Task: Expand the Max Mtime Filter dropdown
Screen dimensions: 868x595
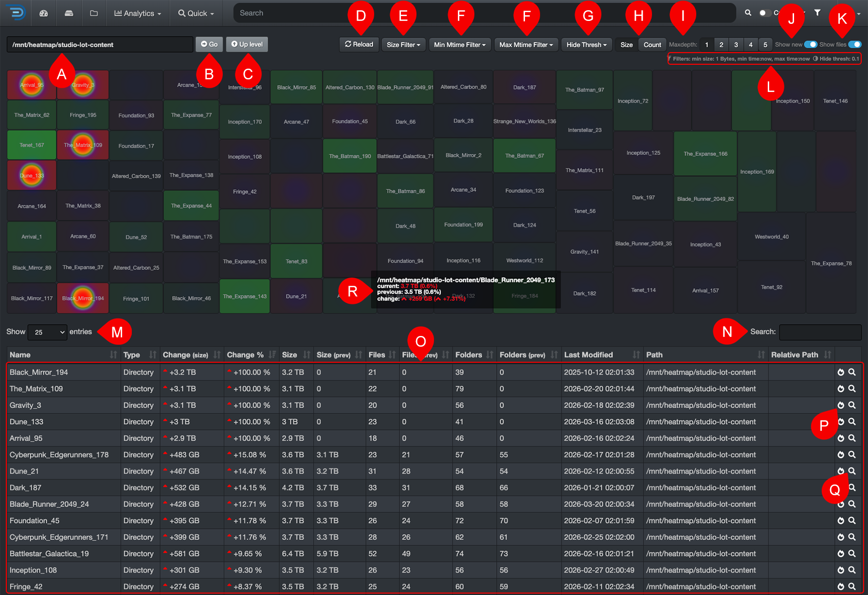Action: [526, 45]
